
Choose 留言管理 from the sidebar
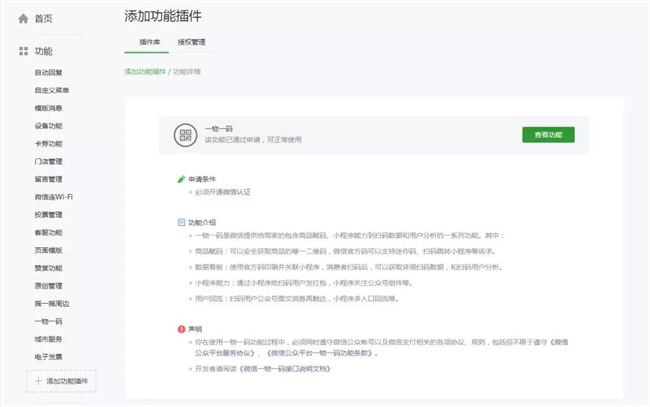pos(49,179)
